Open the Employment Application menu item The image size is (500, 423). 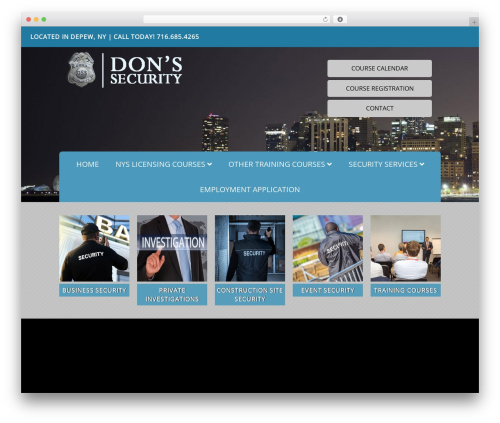point(250,190)
